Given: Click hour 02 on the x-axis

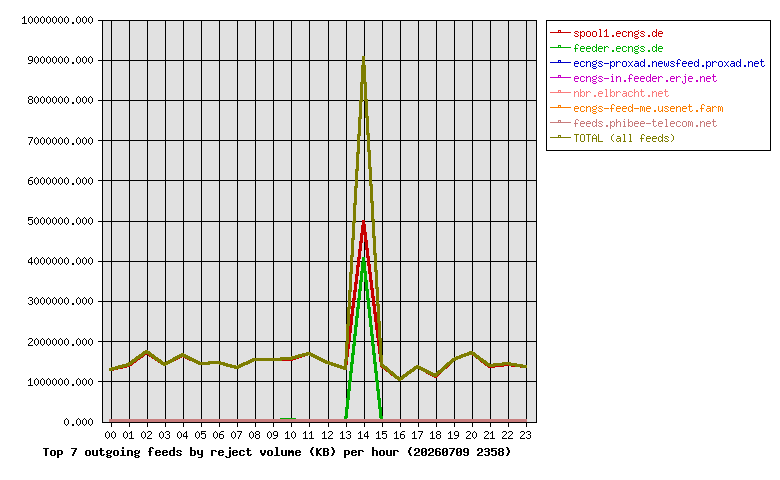Looking at the screenshot, I should coord(146,435).
